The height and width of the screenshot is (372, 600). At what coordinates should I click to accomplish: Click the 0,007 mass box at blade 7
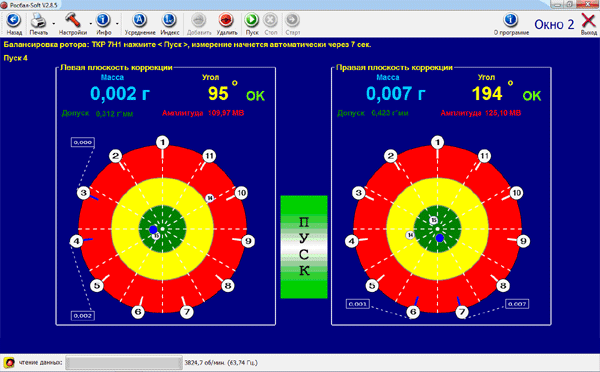[x=517, y=304]
